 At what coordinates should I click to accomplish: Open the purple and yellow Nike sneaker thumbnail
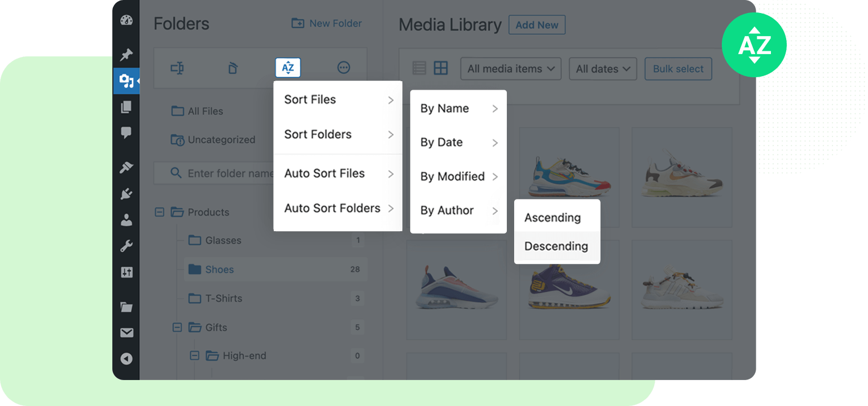point(569,290)
